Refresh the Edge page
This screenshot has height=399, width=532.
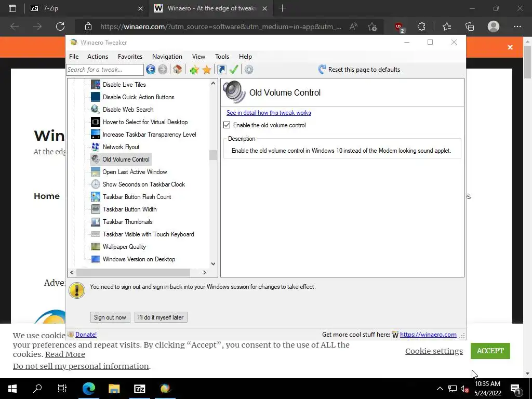point(60,26)
